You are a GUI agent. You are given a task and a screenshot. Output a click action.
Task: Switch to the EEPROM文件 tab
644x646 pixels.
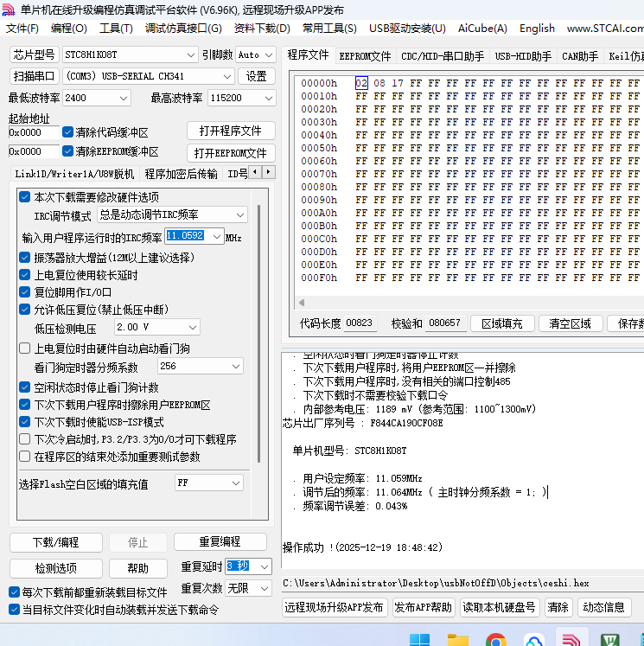pyautogui.click(x=365, y=56)
